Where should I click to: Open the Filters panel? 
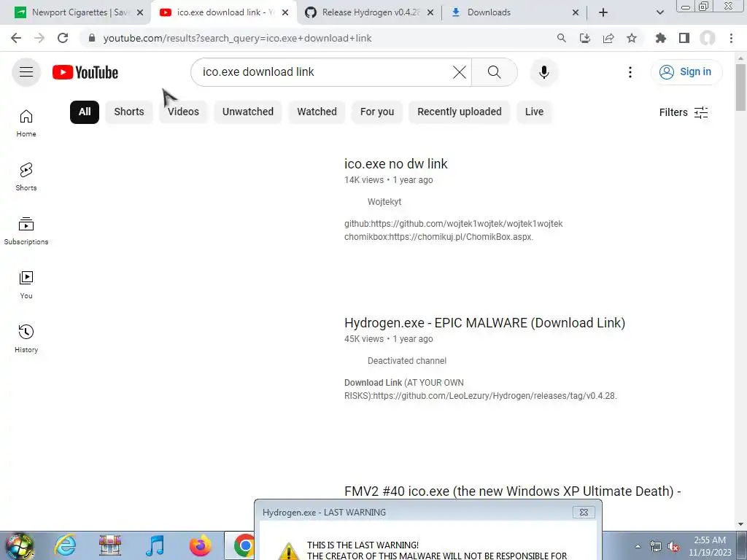(683, 112)
